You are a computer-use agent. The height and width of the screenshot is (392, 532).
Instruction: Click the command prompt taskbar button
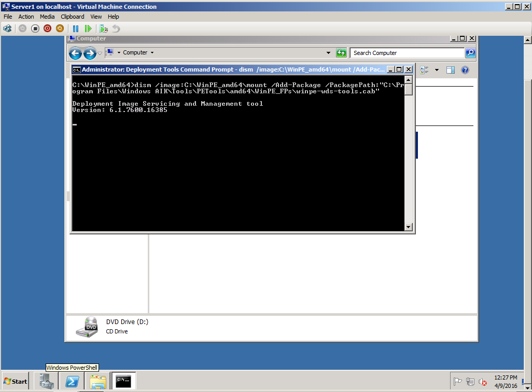(x=123, y=381)
